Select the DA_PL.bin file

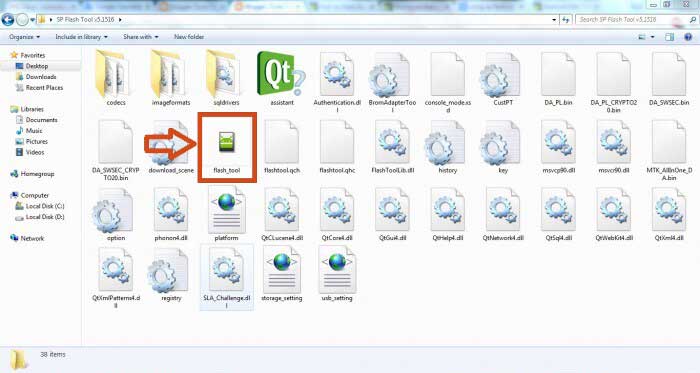tap(558, 79)
